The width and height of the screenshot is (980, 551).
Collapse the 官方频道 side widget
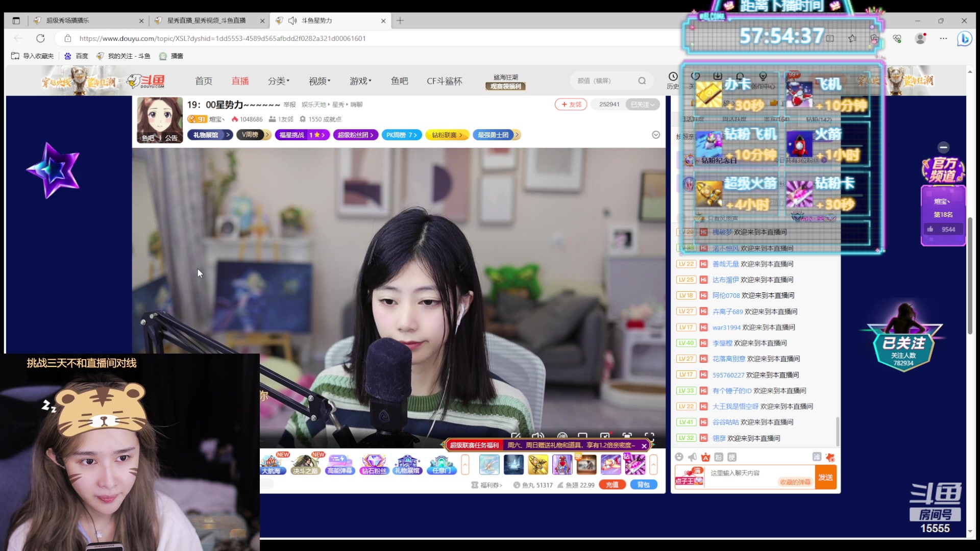point(943,147)
